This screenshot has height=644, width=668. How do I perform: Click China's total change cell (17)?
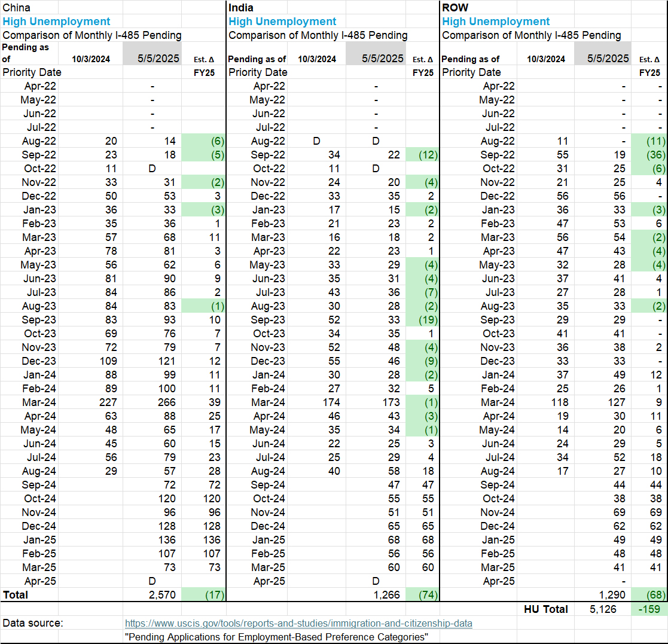(209, 595)
